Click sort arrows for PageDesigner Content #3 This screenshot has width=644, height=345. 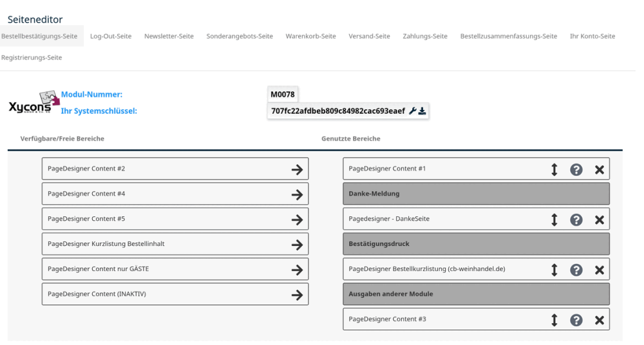[x=554, y=319]
